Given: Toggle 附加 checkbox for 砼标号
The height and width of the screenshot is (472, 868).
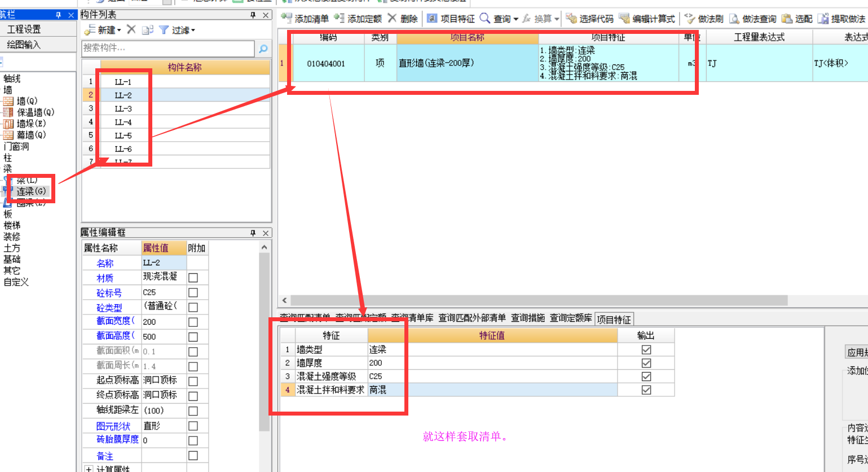Looking at the screenshot, I should [193, 292].
